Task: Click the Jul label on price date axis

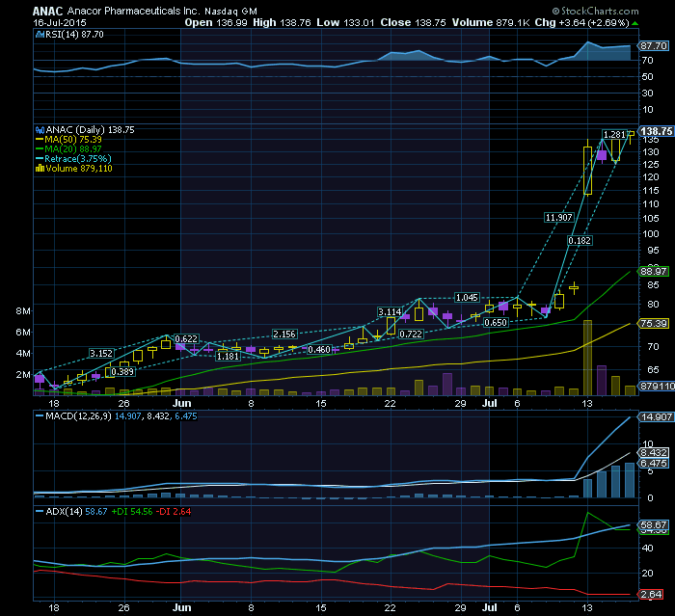Action: (490, 403)
